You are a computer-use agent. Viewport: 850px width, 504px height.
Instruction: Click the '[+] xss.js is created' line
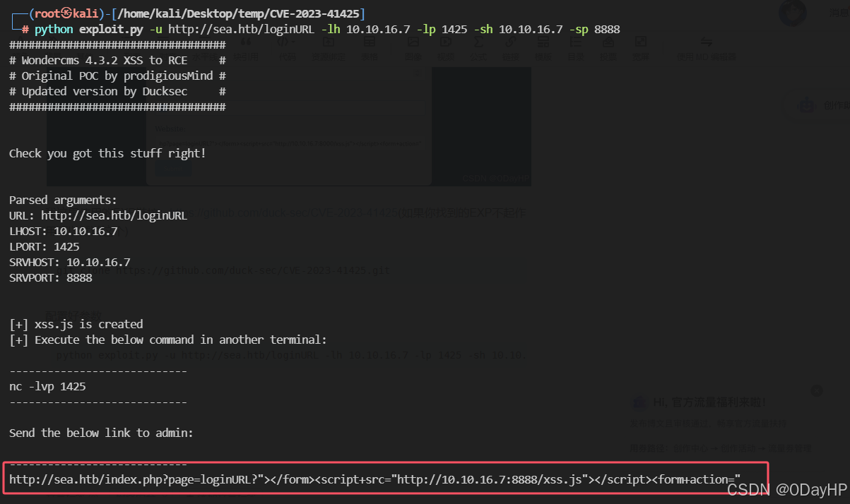tap(76, 324)
